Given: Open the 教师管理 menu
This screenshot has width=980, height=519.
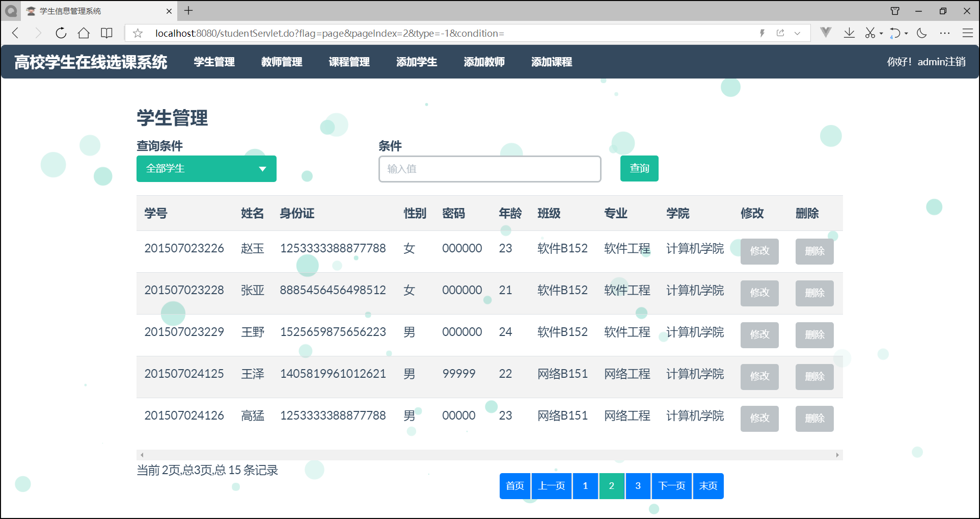Looking at the screenshot, I should (282, 62).
